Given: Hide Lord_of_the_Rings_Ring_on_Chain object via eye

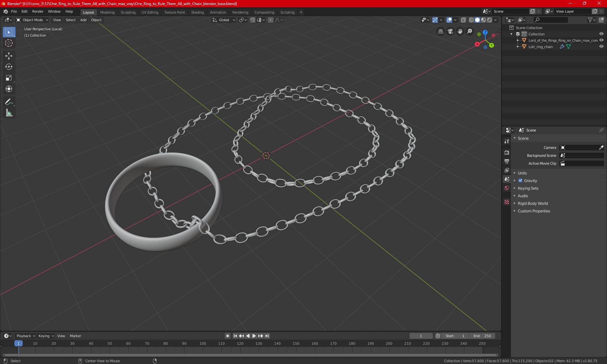Looking at the screenshot, I should click(x=601, y=40).
